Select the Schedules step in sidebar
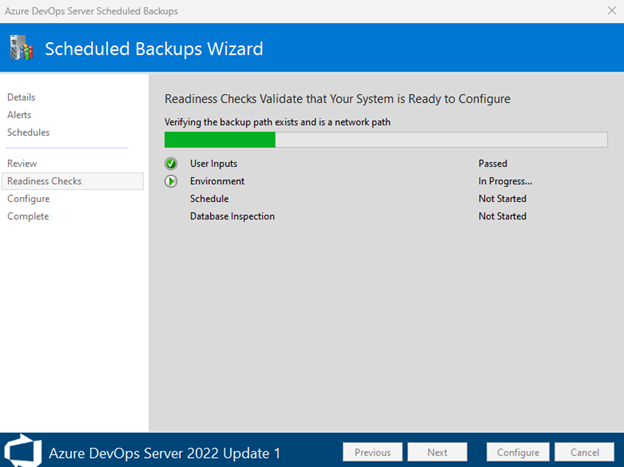The width and height of the screenshot is (624, 467). (28, 132)
